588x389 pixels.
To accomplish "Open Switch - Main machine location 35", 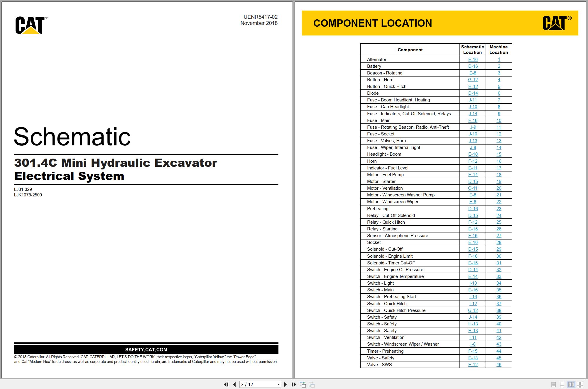I will tap(499, 290).
